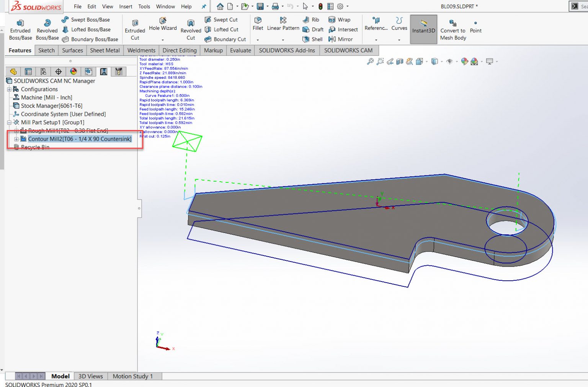Click the Shell tool
The width and height of the screenshot is (588, 387).
pyautogui.click(x=312, y=39)
